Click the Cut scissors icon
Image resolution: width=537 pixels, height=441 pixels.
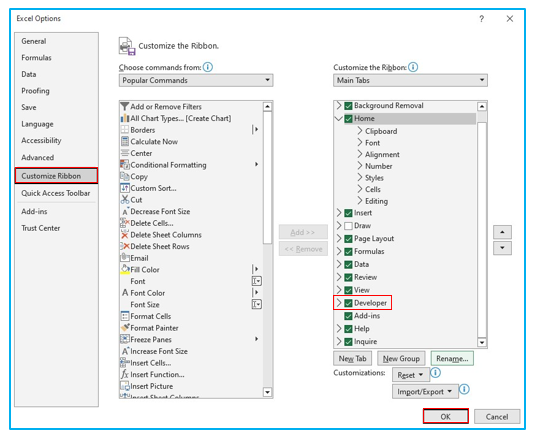click(x=125, y=200)
